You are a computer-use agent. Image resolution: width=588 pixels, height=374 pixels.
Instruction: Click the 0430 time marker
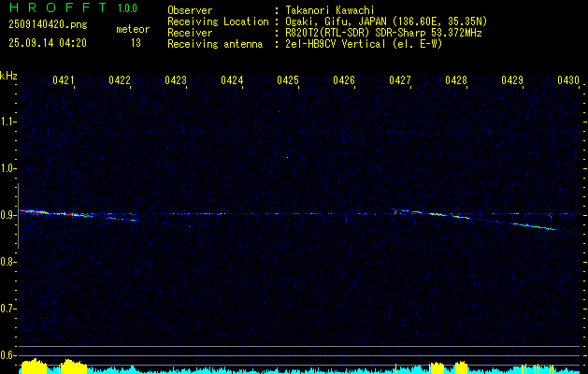coord(568,81)
